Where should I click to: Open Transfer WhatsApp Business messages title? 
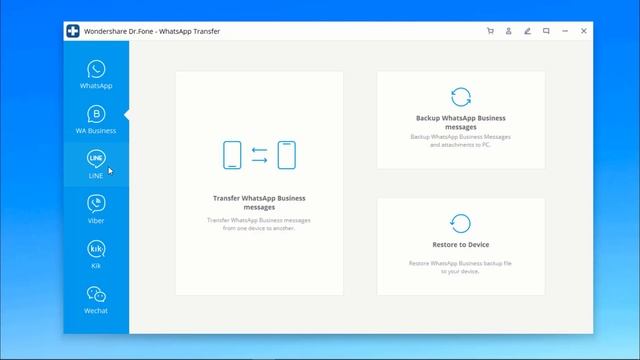point(259,202)
